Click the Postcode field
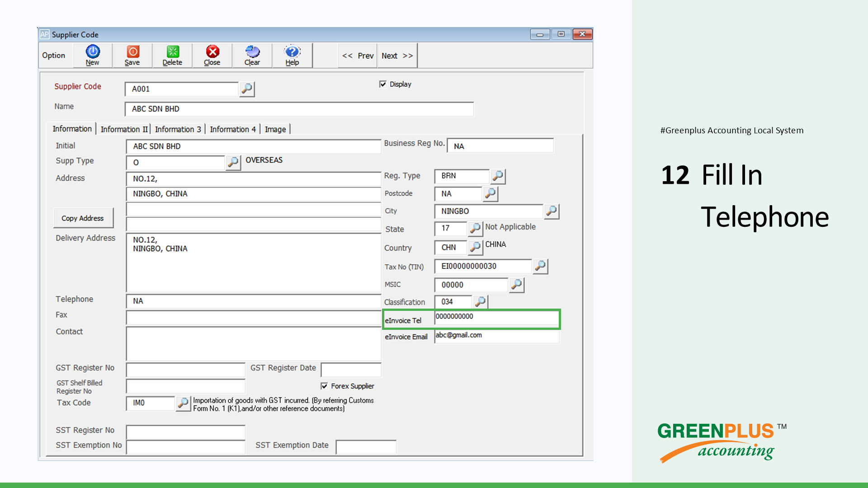868x488 pixels. pos(458,194)
